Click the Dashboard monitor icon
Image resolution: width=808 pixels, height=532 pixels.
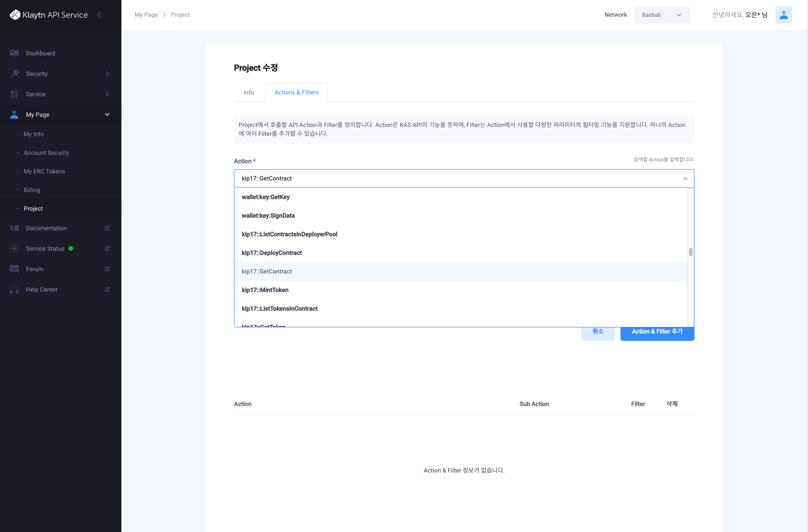(x=14, y=53)
